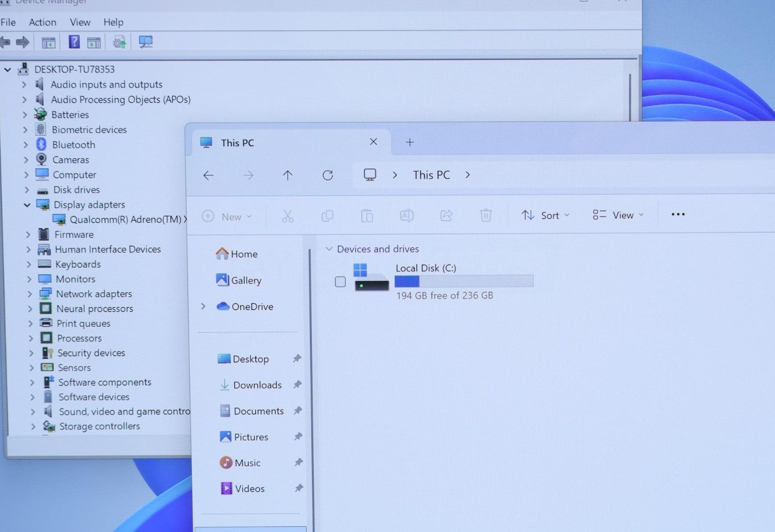Open the Sort dropdown
This screenshot has height=532, width=775.
click(545, 215)
